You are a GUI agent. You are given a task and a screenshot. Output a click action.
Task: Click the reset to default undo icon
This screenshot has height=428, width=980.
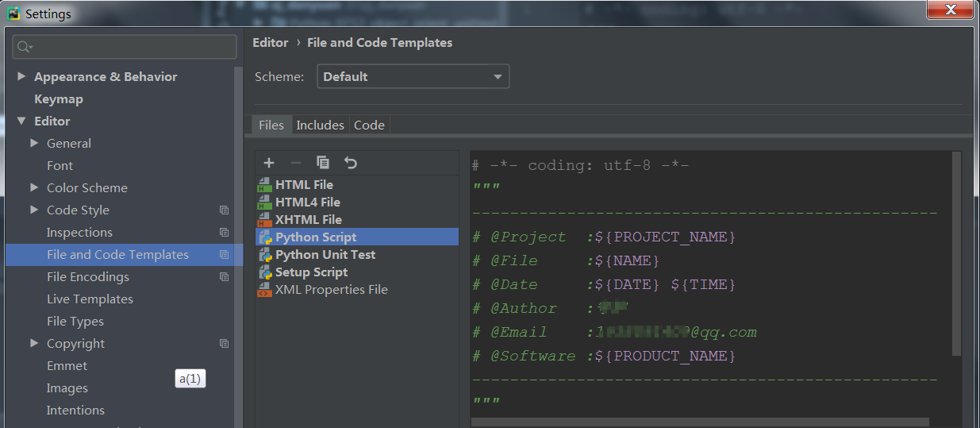tap(351, 163)
